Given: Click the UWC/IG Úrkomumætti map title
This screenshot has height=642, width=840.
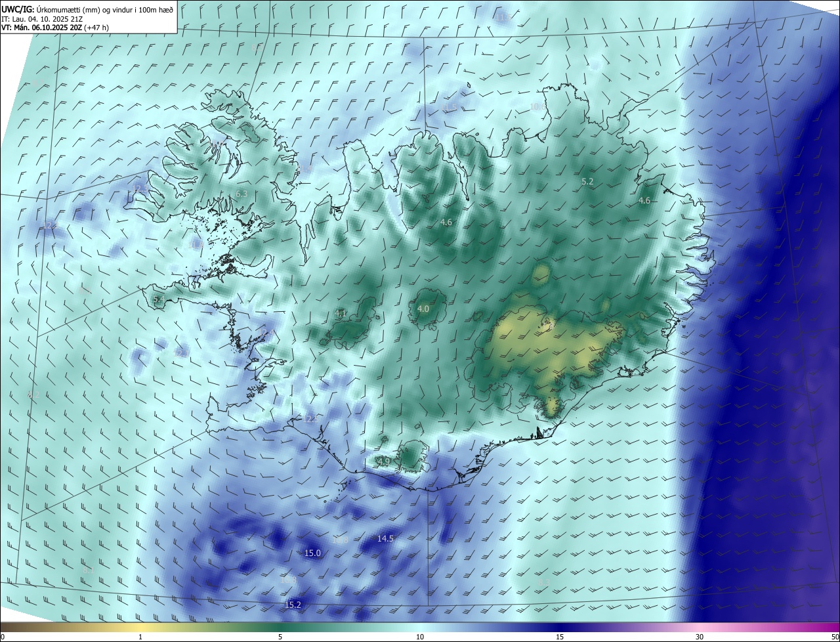Looking at the screenshot, I should 87,9.
